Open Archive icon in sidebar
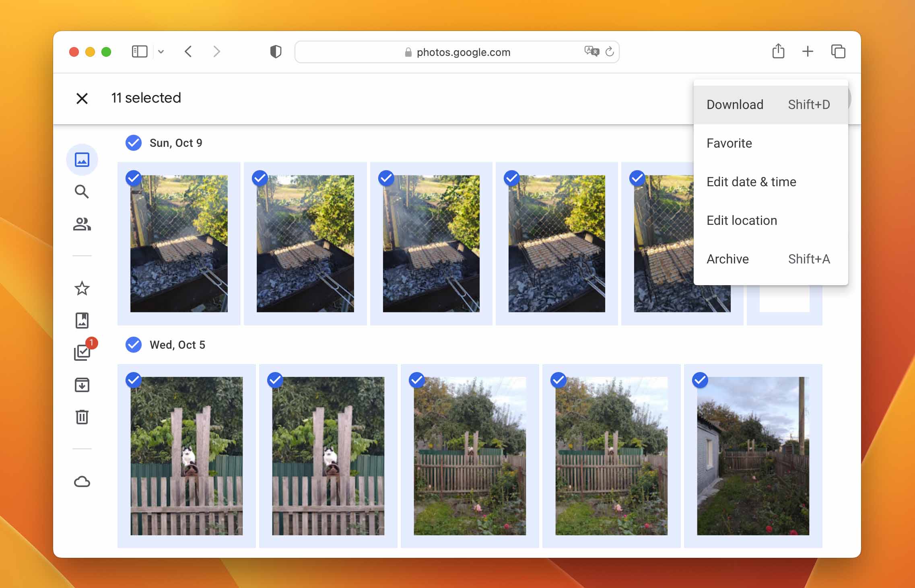This screenshot has width=915, height=588. coord(82,385)
